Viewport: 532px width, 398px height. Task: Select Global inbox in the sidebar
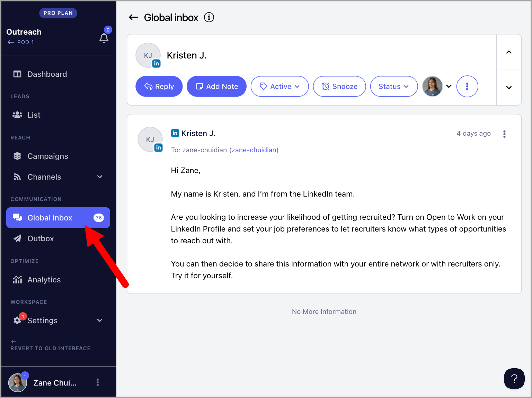click(x=58, y=218)
